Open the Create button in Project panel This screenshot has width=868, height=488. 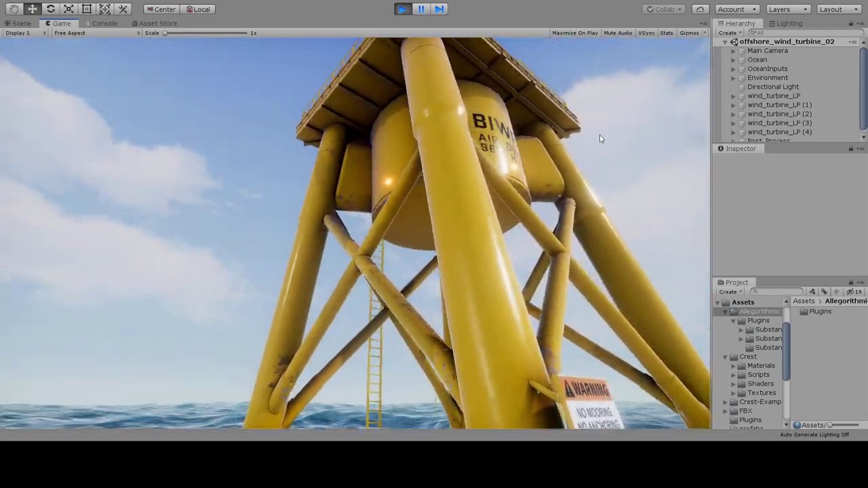[x=730, y=291]
